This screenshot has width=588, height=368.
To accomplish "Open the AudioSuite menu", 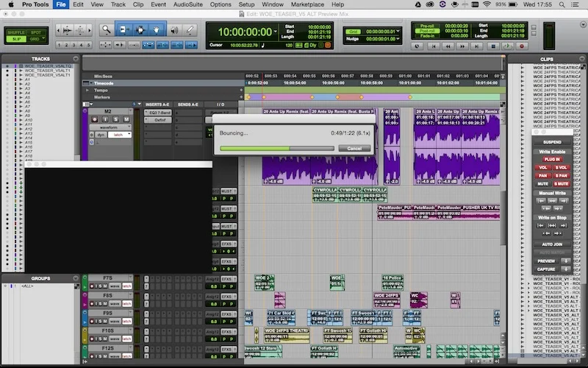I will click(x=188, y=4).
